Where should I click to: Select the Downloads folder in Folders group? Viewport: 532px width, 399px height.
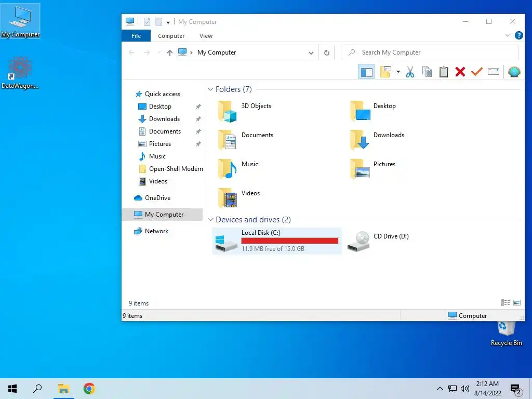click(x=377, y=140)
